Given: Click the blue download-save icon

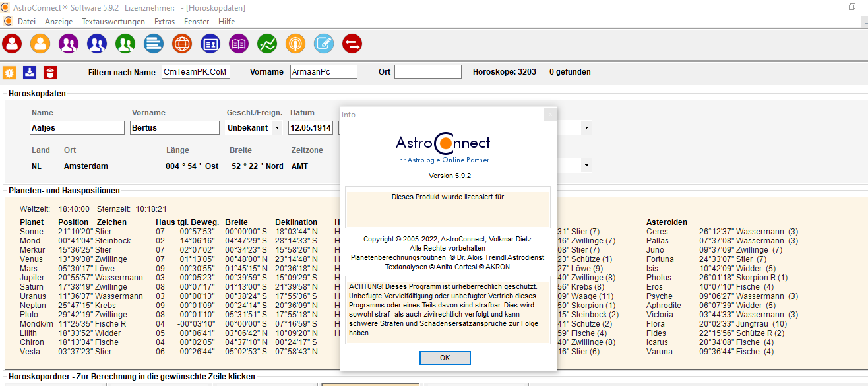Looking at the screenshot, I should pyautogui.click(x=30, y=72).
